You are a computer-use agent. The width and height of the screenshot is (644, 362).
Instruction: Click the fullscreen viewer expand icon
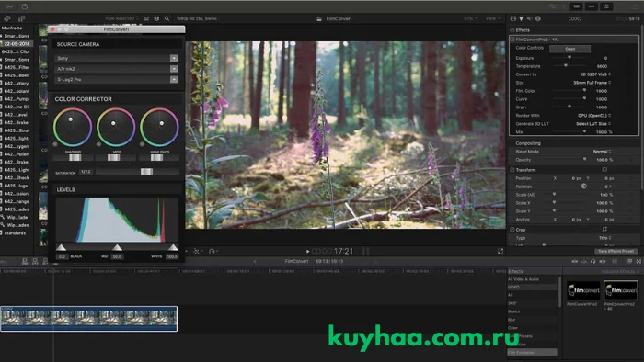point(500,251)
